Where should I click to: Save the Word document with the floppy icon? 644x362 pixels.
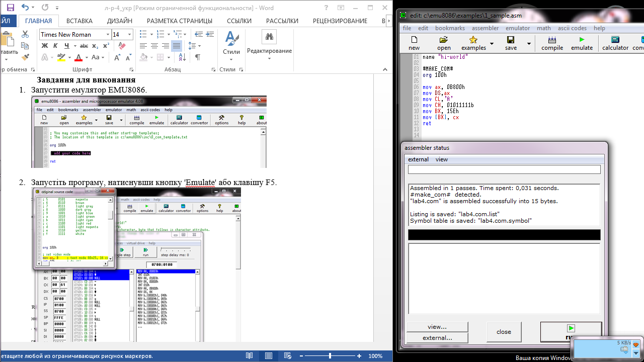[10, 8]
